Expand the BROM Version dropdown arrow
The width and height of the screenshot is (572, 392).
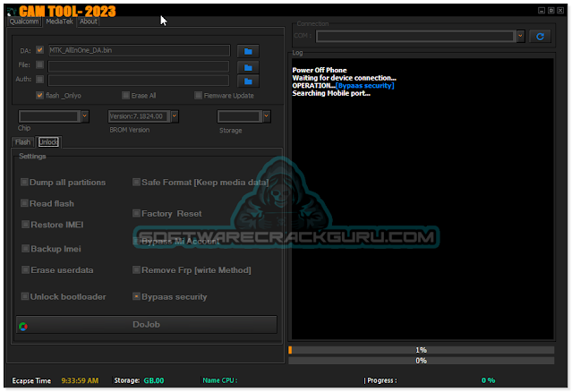[175, 116]
